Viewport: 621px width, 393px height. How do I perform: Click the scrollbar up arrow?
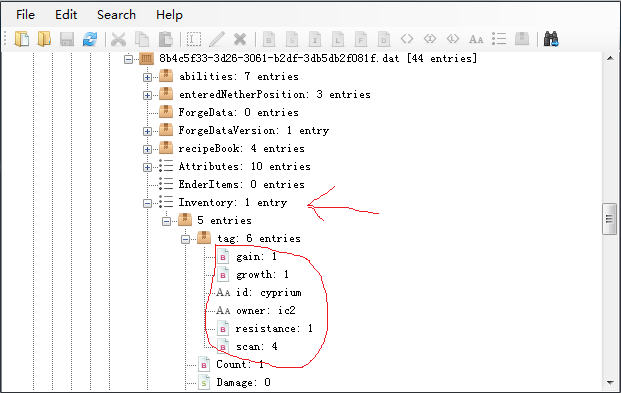610,59
